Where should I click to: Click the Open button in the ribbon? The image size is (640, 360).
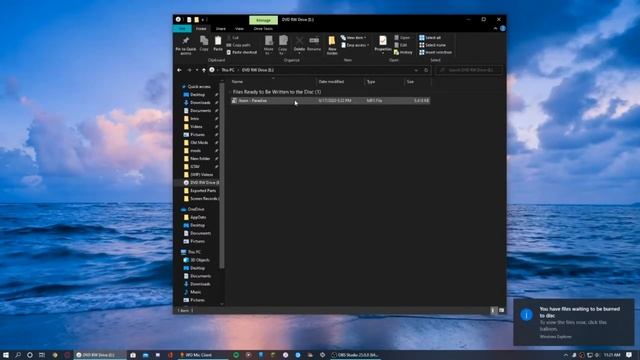[402, 38]
